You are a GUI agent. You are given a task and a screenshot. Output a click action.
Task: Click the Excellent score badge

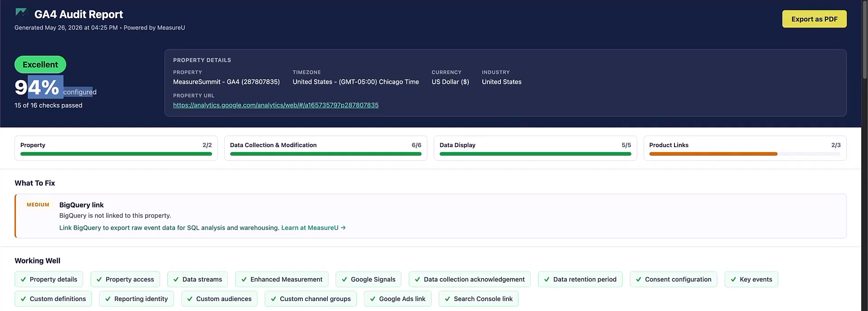(x=40, y=65)
